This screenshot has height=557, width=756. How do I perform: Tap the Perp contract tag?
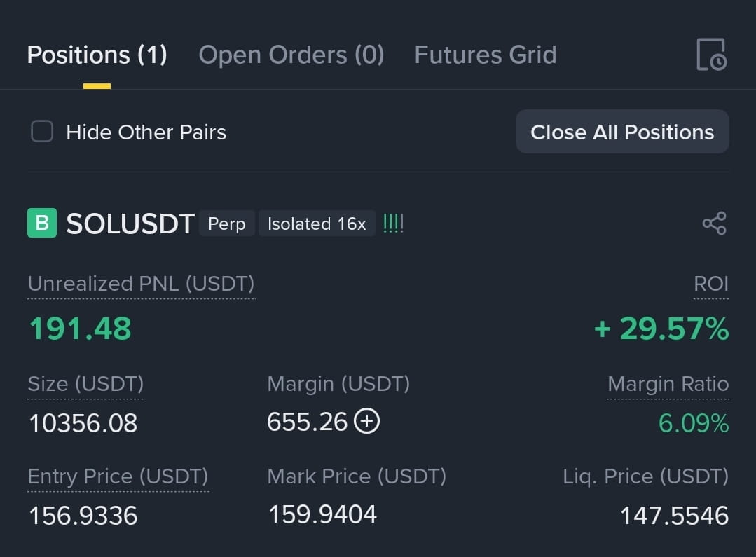click(226, 224)
